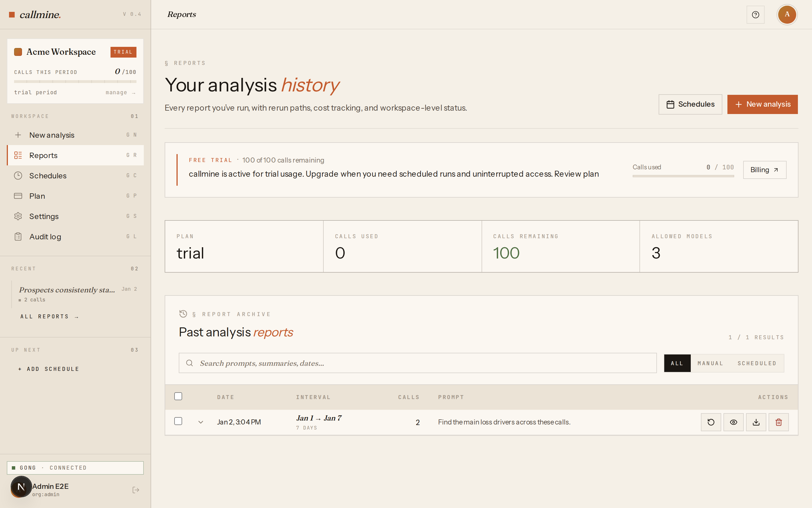Focus the Search prompts input field
Viewport: 812px width, 508px height.
pos(417,363)
